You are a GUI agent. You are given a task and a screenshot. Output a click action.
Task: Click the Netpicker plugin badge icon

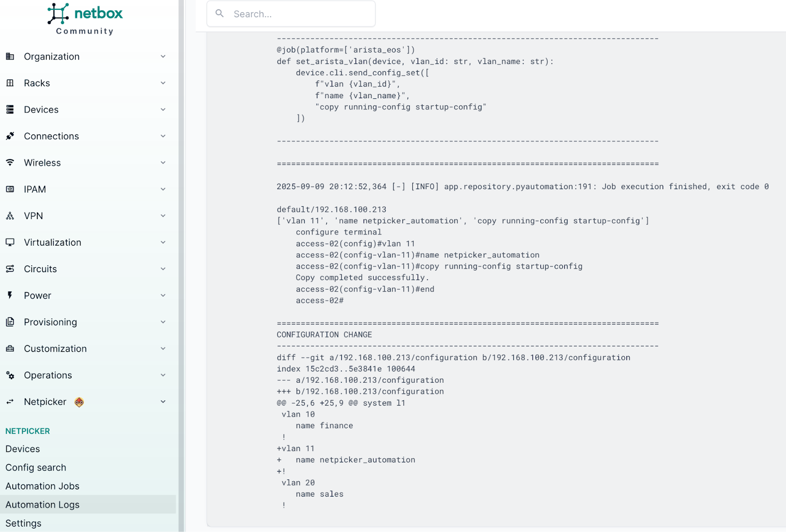click(x=79, y=402)
